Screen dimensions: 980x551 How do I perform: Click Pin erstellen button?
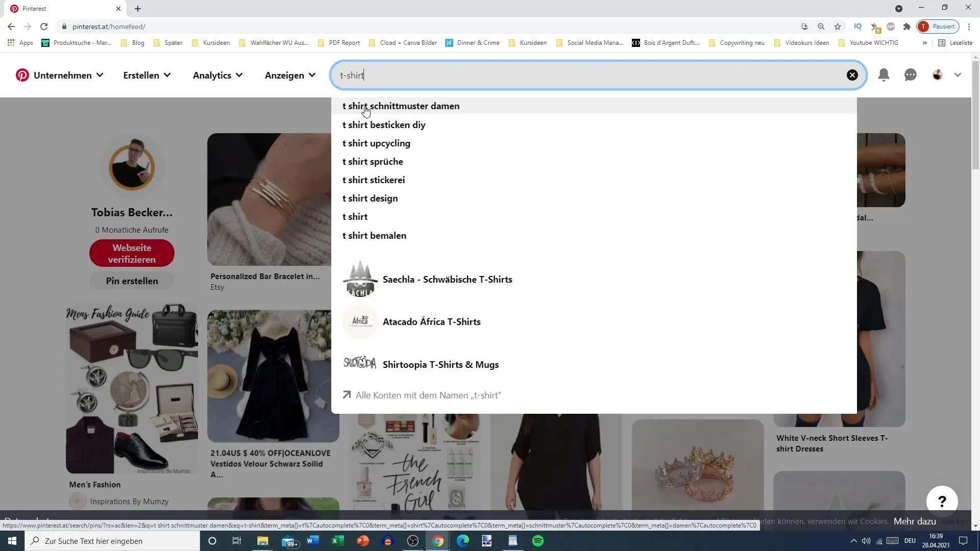132,281
